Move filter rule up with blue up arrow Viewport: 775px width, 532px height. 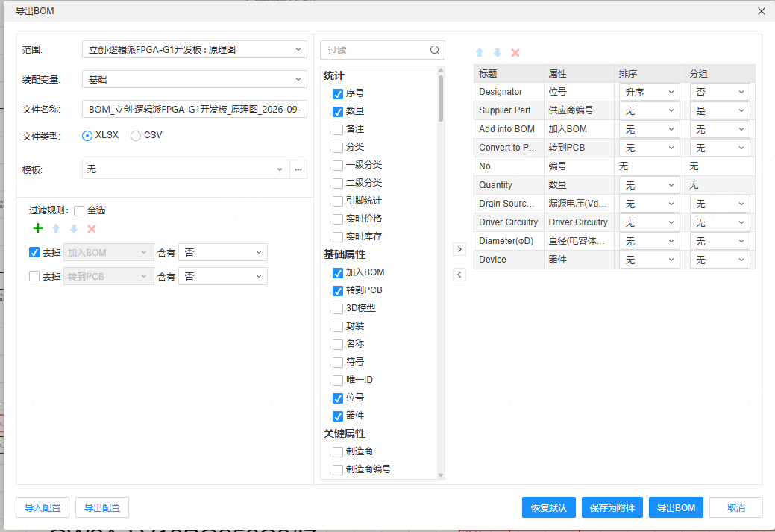click(56, 228)
